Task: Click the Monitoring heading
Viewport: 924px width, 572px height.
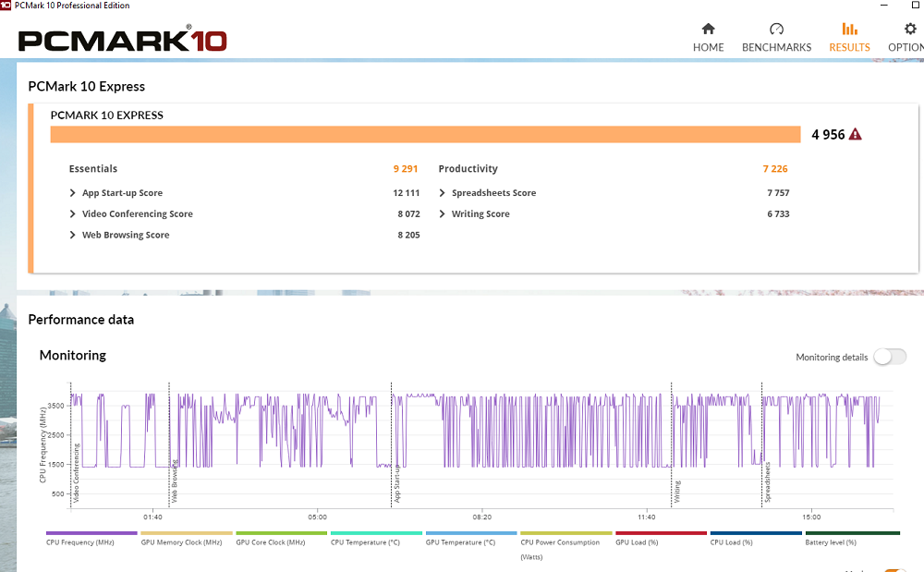Action: click(73, 355)
